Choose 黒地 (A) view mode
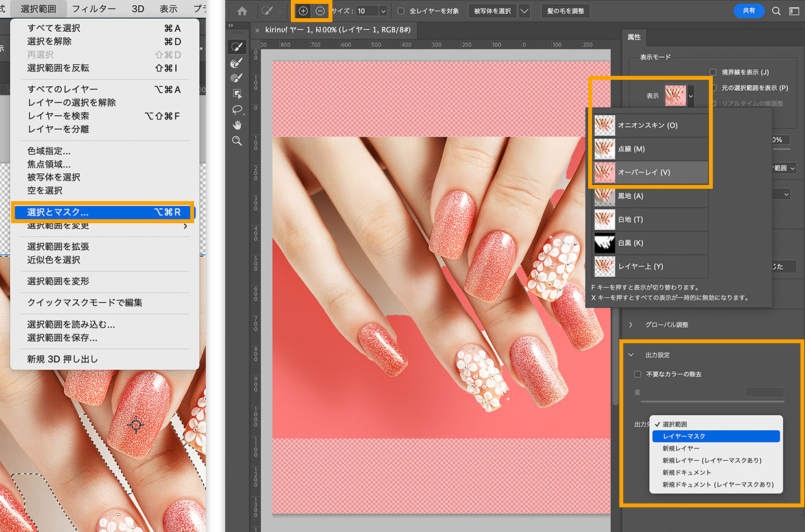Image resolution: width=805 pixels, height=532 pixels. 651,196
